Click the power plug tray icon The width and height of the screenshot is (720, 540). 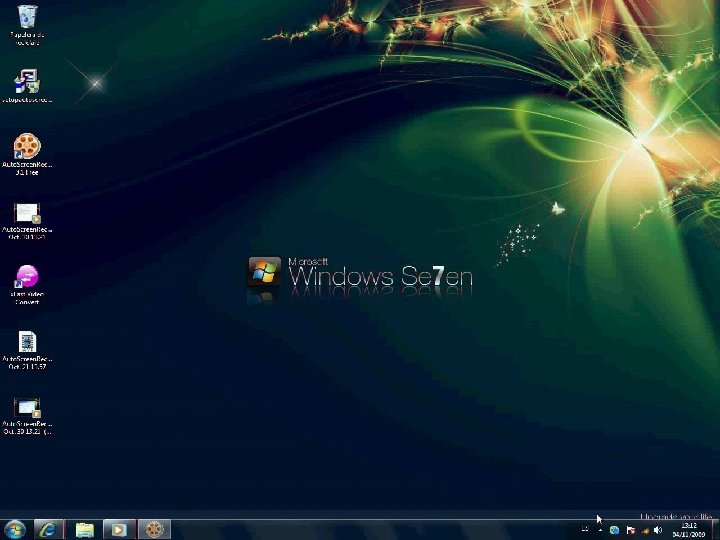coord(645,530)
